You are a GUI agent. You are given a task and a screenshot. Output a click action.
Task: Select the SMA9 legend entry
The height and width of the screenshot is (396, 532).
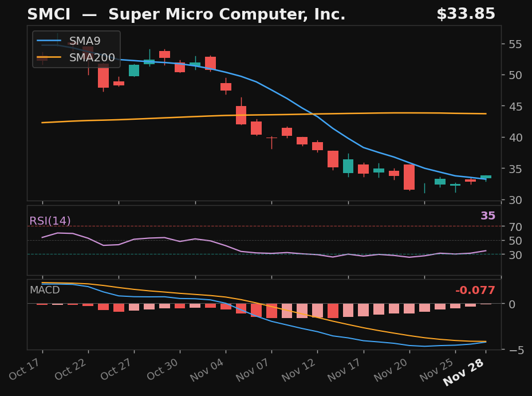point(69,41)
